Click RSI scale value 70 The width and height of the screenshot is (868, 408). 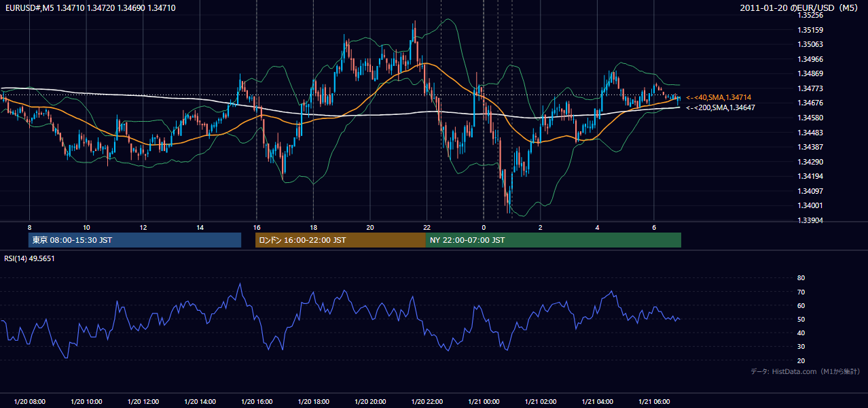coord(801,292)
